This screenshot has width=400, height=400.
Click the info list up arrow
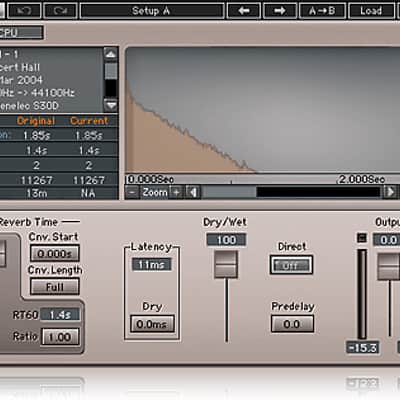coord(111,54)
